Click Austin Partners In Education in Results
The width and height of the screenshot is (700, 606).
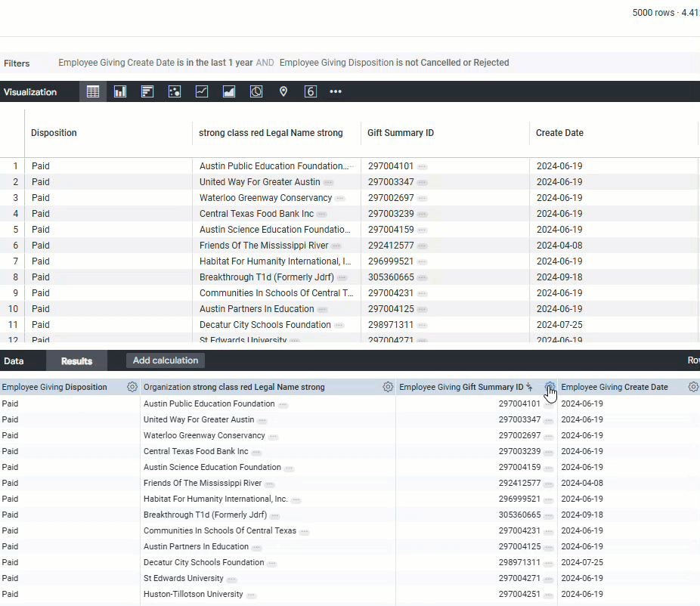(x=196, y=546)
